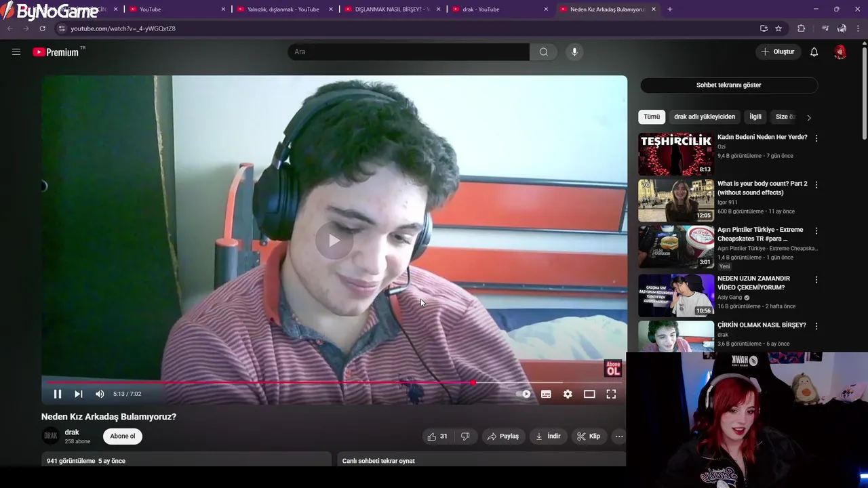
Task: Open options for Kadın Bedeni Neden Her Yerde video
Action: [x=816, y=138]
